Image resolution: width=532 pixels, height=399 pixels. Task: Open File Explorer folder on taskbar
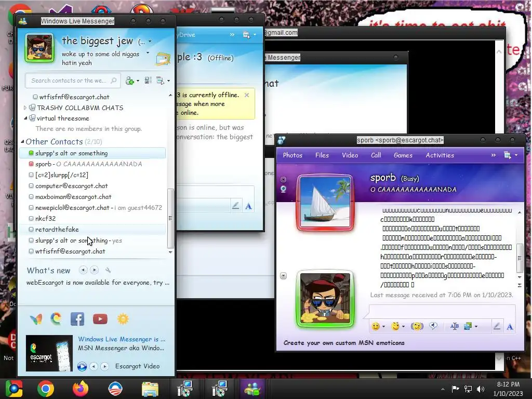coord(150,389)
